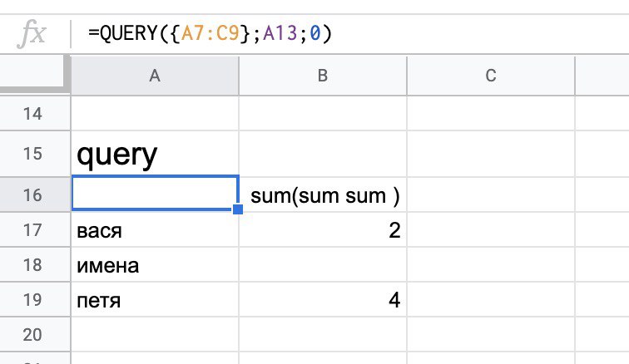The image size is (629, 364).
Task: Select row 18 header
Action: click(x=33, y=265)
